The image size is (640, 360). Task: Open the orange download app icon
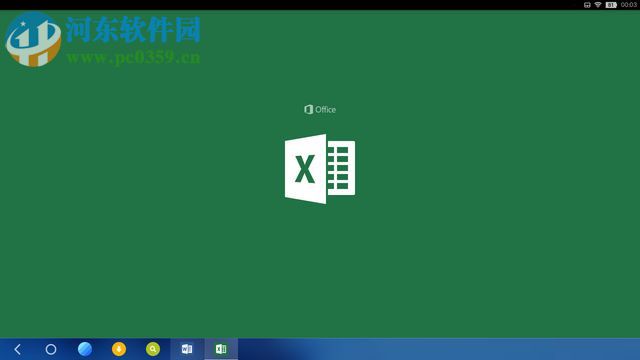point(119,349)
